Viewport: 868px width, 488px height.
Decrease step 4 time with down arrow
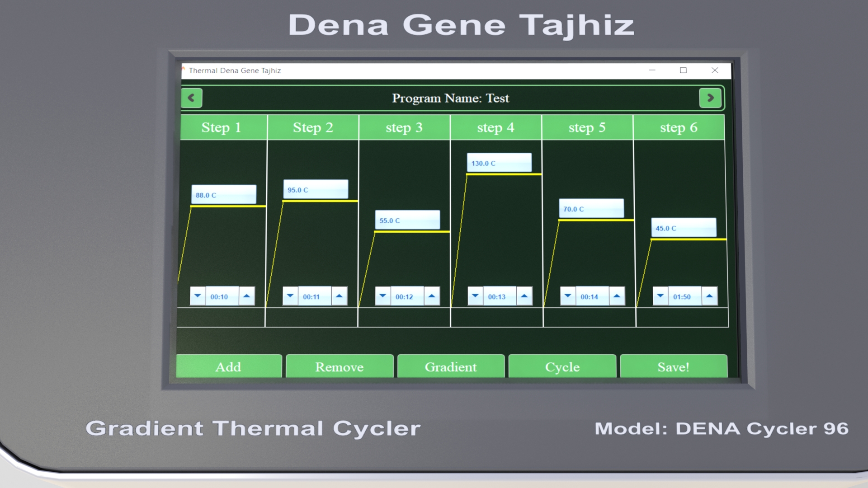[475, 296]
